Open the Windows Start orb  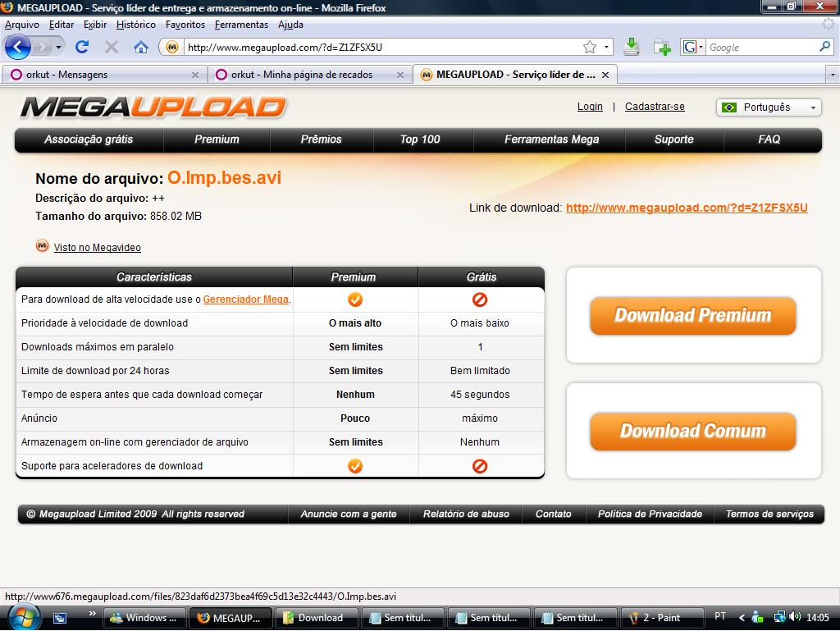[x=22, y=618]
